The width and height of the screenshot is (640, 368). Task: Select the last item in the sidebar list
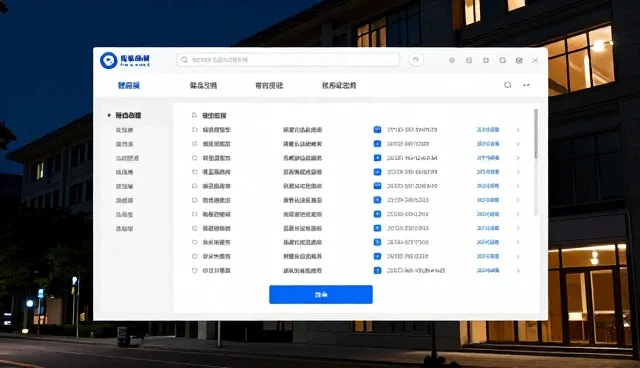point(124,228)
